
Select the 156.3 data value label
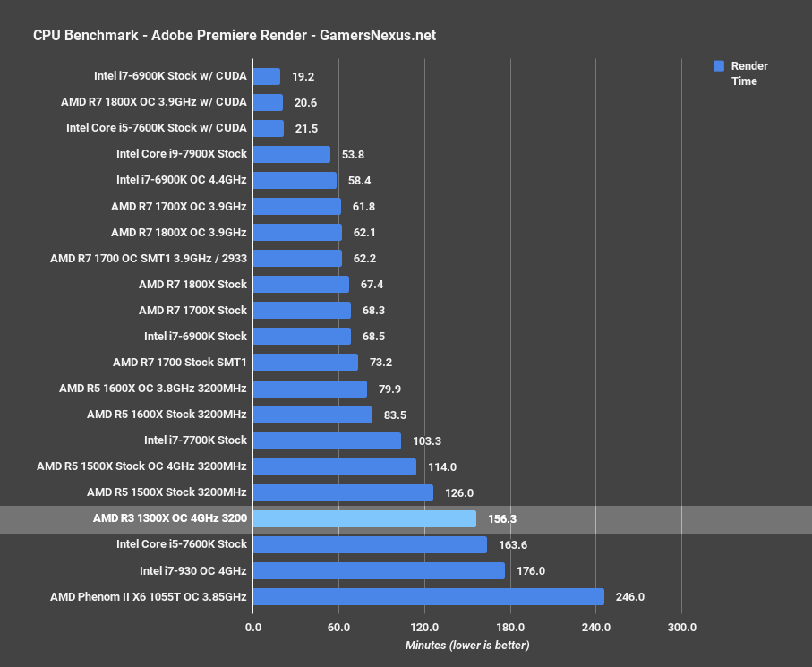pos(502,519)
